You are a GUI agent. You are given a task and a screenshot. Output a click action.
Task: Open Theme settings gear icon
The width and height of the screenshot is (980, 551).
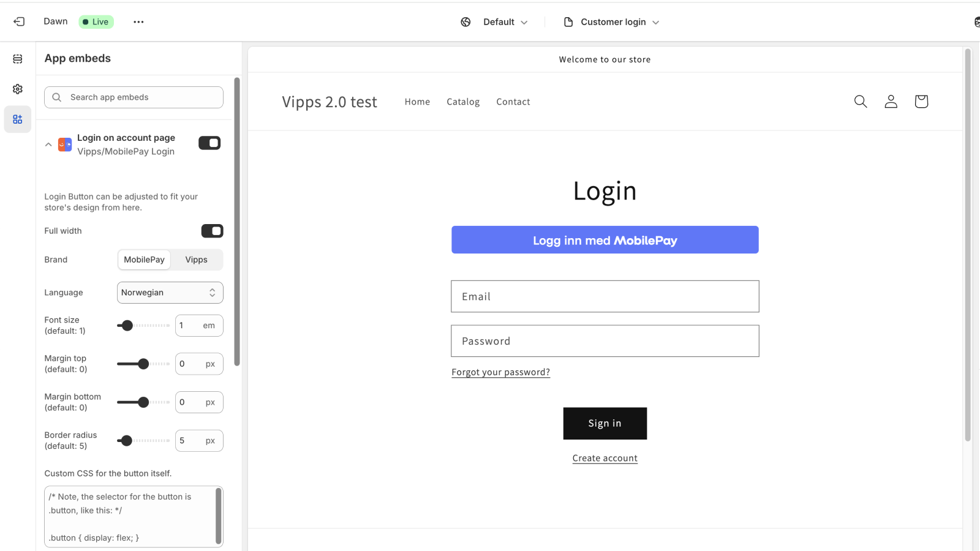pyautogui.click(x=18, y=89)
